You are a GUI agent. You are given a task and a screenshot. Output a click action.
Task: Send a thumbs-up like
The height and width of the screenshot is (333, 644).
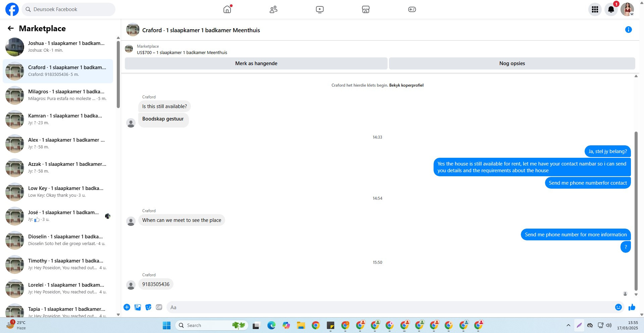coord(632,307)
